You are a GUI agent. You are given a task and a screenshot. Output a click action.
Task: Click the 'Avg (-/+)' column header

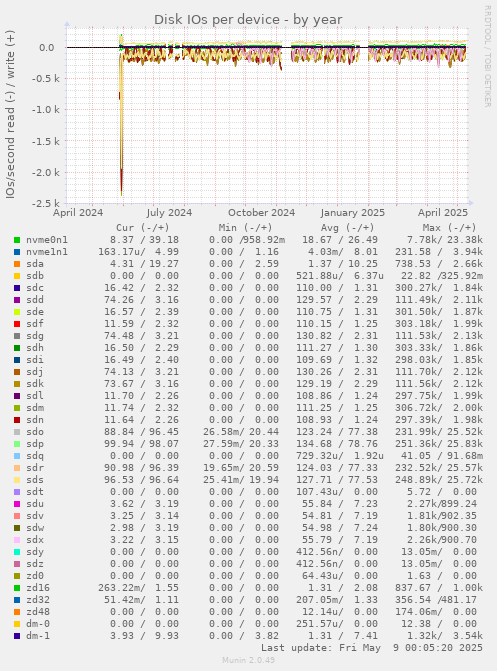(x=347, y=228)
